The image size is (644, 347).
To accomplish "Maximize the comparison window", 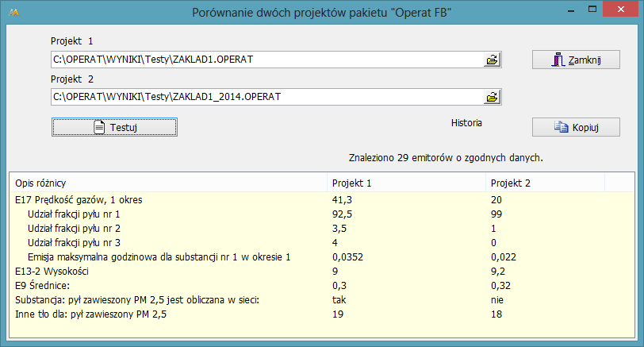I will (592, 9).
